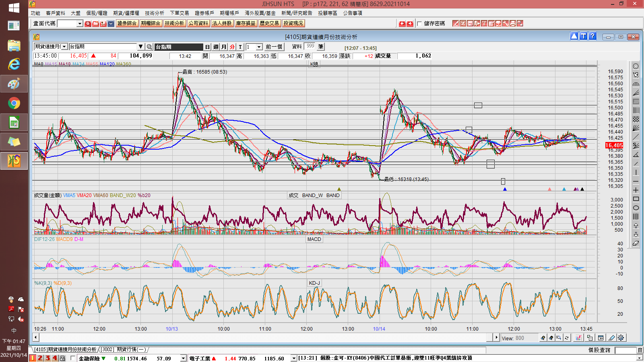Click the 個股查詢 input field
This screenshot has height=362, width=644.
pos(625,350)
